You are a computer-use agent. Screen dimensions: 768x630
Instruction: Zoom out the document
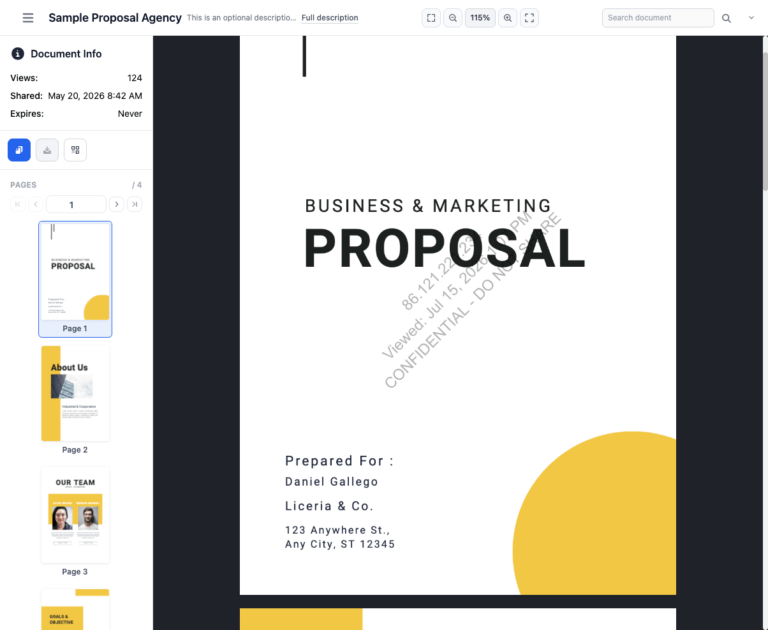point(453,18)
